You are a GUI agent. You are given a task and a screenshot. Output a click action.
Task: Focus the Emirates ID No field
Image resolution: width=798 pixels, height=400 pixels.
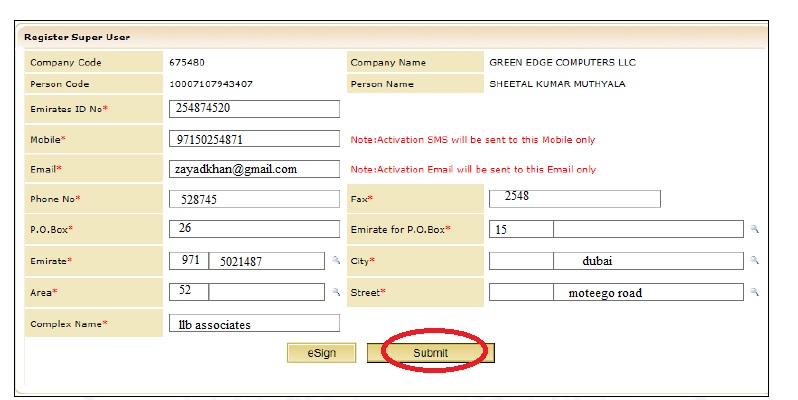[x=254, y=108]
